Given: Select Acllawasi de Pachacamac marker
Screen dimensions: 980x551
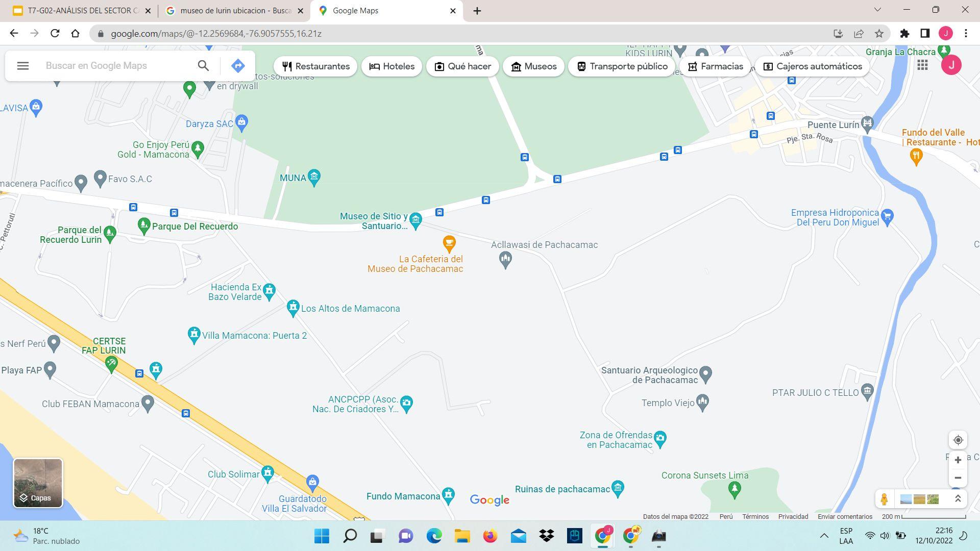Looking at the screenshot, I should coord(505,260).
